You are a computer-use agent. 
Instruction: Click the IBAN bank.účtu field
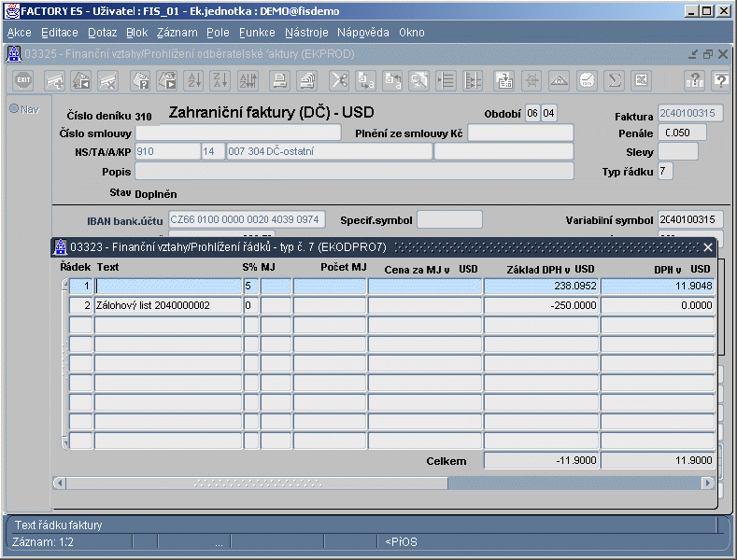tap(247, 219)
